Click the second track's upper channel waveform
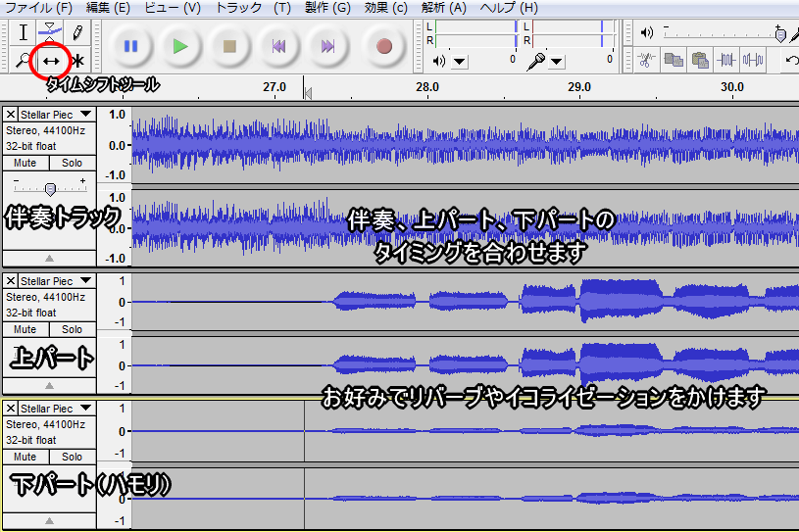The width and height of the screenshot is (799, 532). [x=466, y=302]
